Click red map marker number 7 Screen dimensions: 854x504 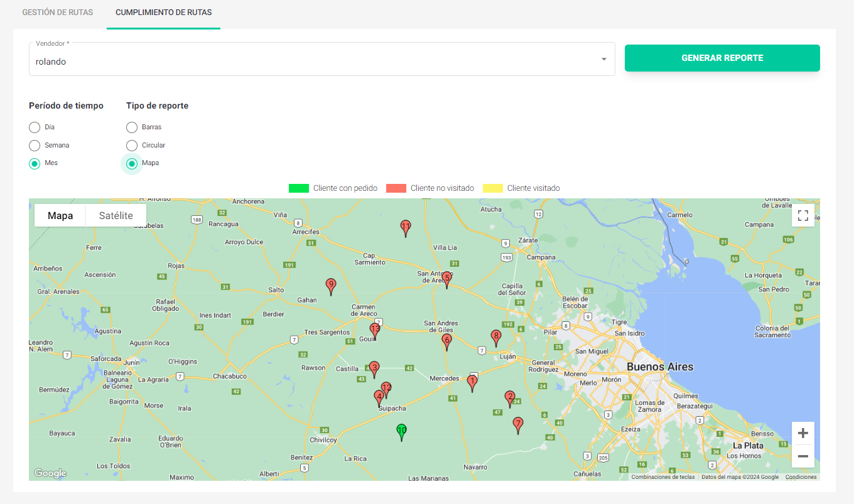[517, 426]
